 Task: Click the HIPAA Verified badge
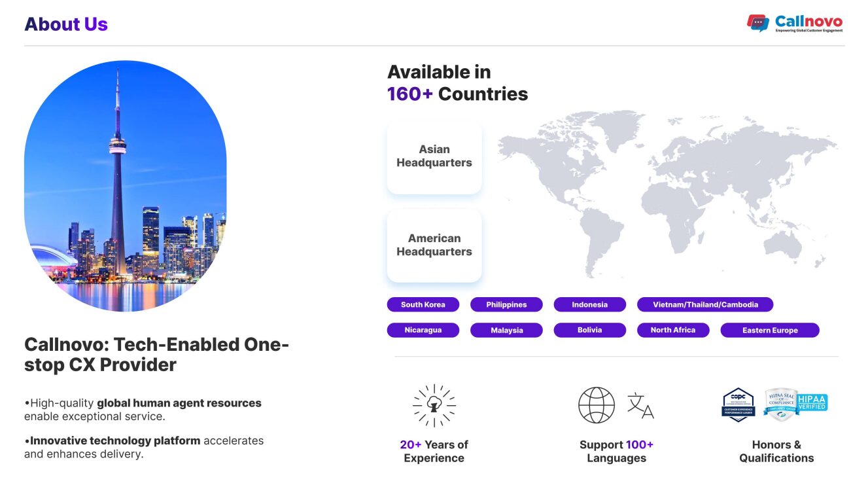click(x=812, y=403)
